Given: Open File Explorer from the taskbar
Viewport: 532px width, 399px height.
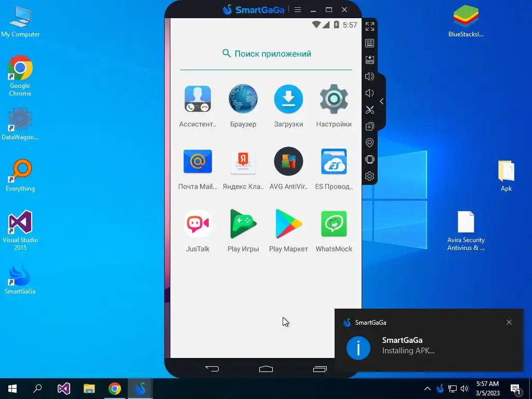Looking at the screenshot, I should tap(89, 389).
